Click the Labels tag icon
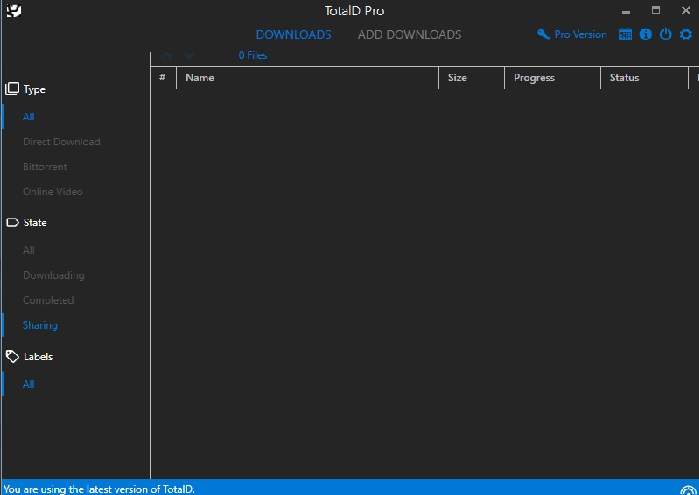 tap(12, 356)
